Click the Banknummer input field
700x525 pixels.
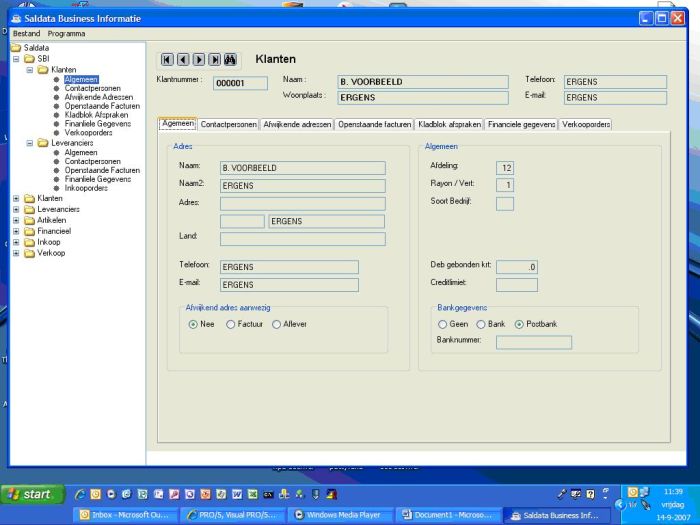[x=533, y=342]
